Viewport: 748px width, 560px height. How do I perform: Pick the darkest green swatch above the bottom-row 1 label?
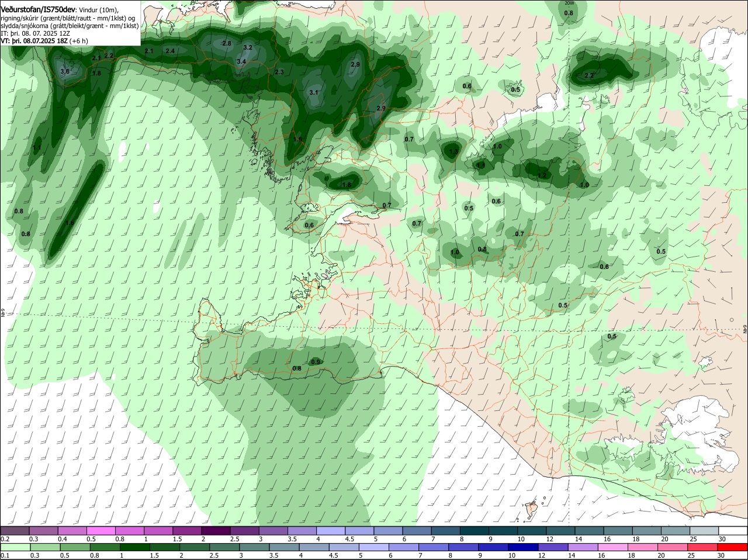coord(134,547)
